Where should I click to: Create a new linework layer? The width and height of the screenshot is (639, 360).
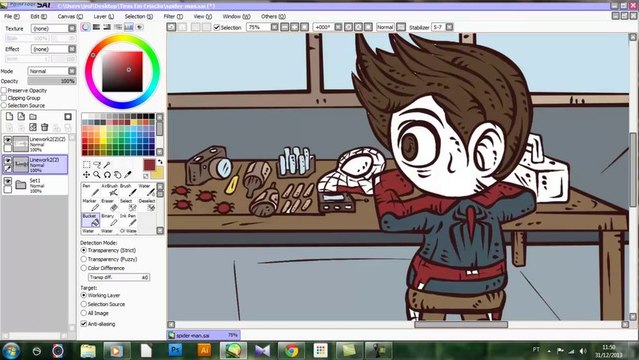pyautogui.click(x=21, y=117)
